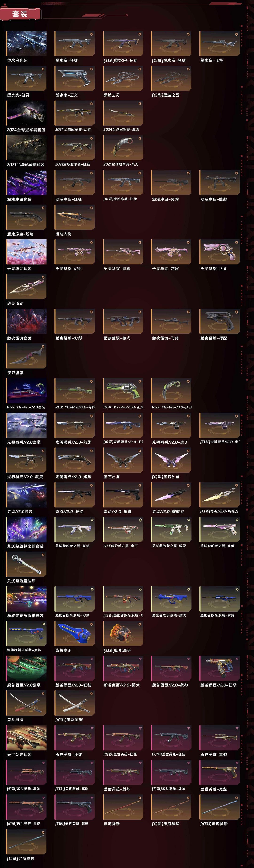Choose the 混沌大剑 sword skin icon
This screenshot has width=254, height=868.
(x=75, y=217)
